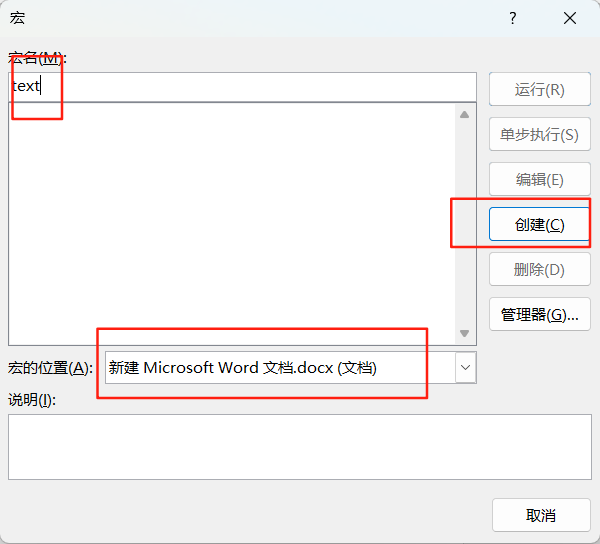Click the help question mark icon
600x544 pixels.
(513, 18)
